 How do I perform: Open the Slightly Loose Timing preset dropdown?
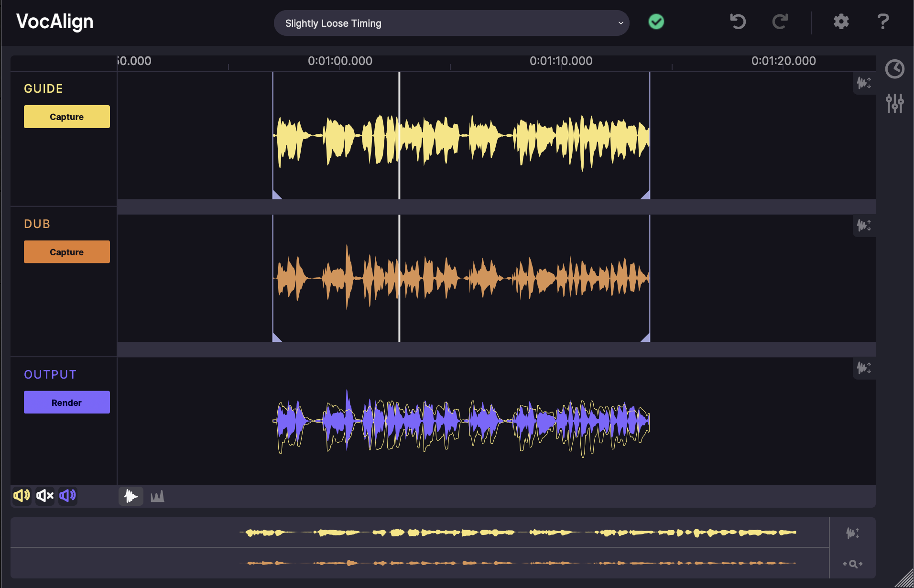tap(451, 22)
